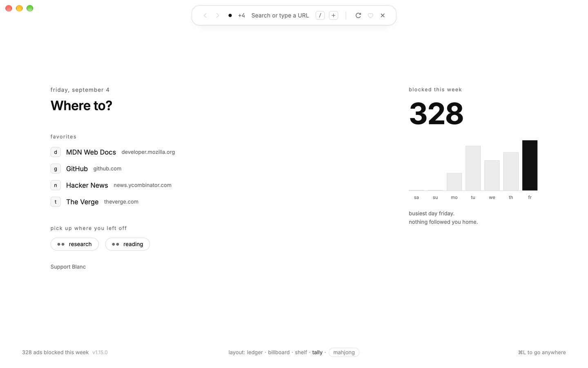Click the slash shortcut key badge
Image resolution: width=588 pixels, height=368 pixels.
[x=320, y=16]
